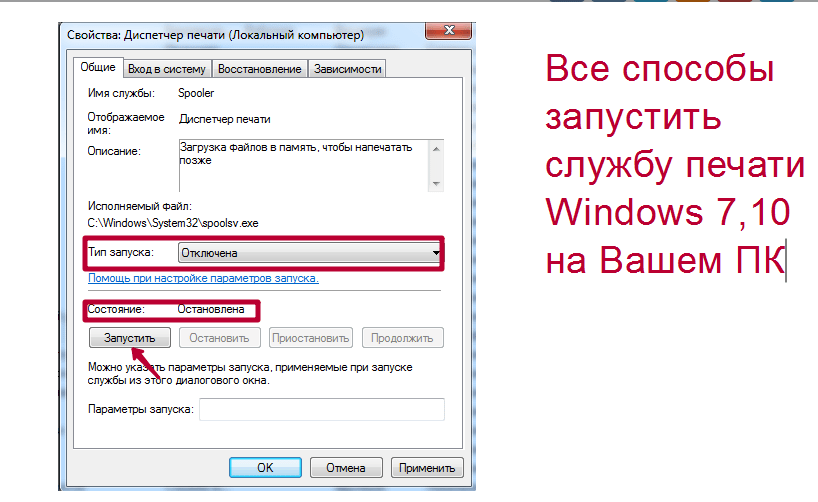
Task: Click the description box scroll up arrow
Action: coord(436,149)
